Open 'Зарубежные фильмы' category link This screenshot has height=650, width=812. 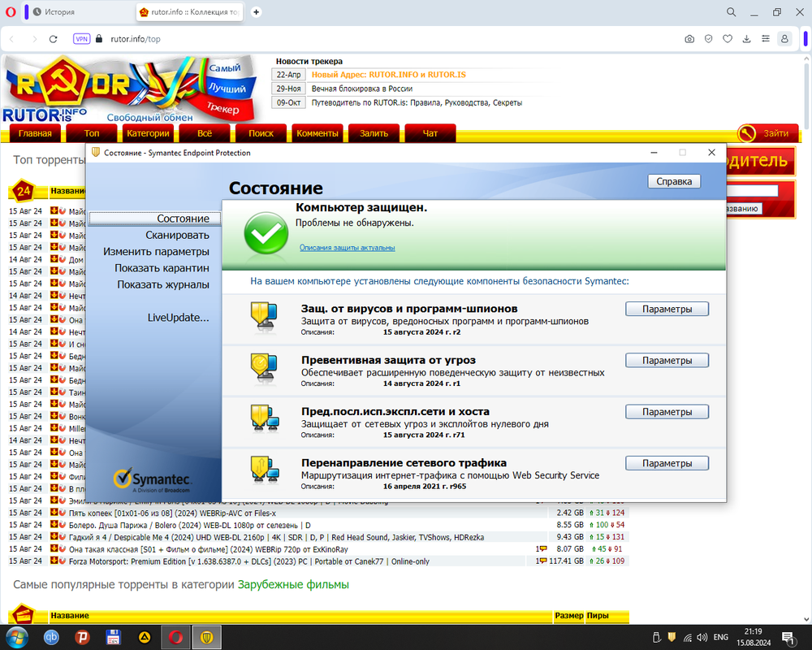(x=293, y=585)
